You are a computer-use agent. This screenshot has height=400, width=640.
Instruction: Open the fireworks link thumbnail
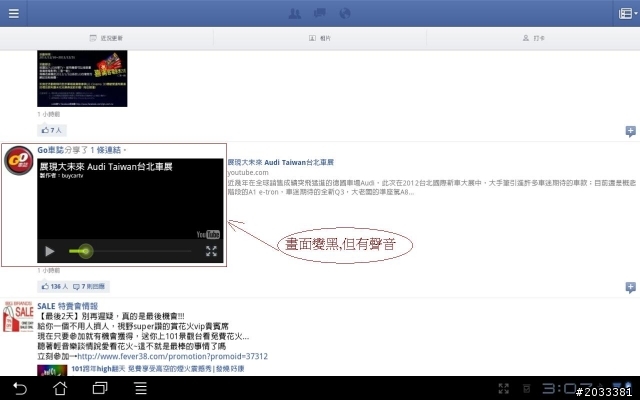(52, 370)
